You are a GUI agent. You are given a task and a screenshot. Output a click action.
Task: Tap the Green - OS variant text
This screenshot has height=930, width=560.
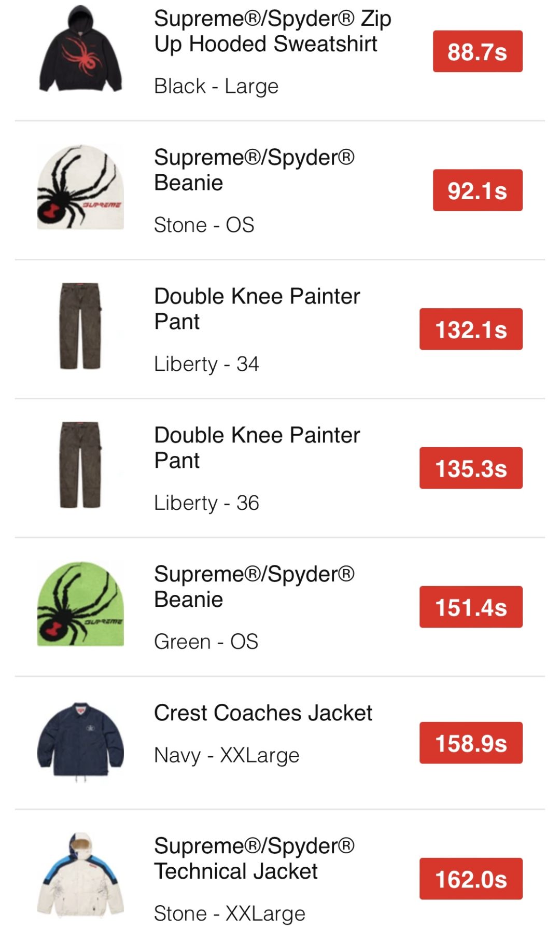[x=206, y=642]
